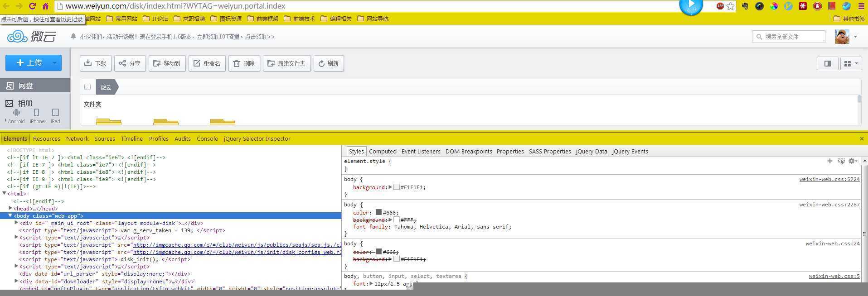This screenshot has width=868, height=296.
Task: Toggle element state selector icon in Styles
Action: point(841,161)
